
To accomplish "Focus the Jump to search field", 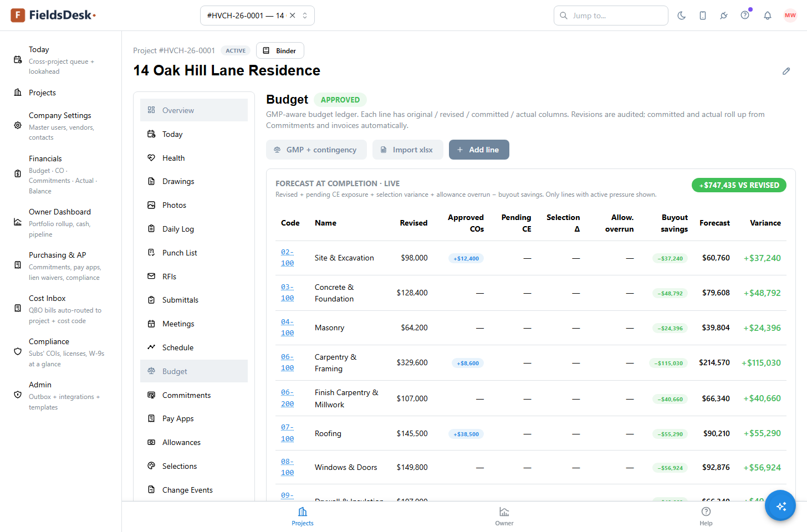I will click(x=611, y=16).
